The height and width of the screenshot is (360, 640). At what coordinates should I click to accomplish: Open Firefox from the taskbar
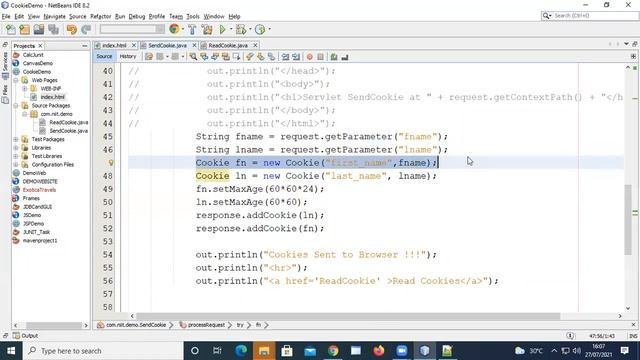[379, 351]
